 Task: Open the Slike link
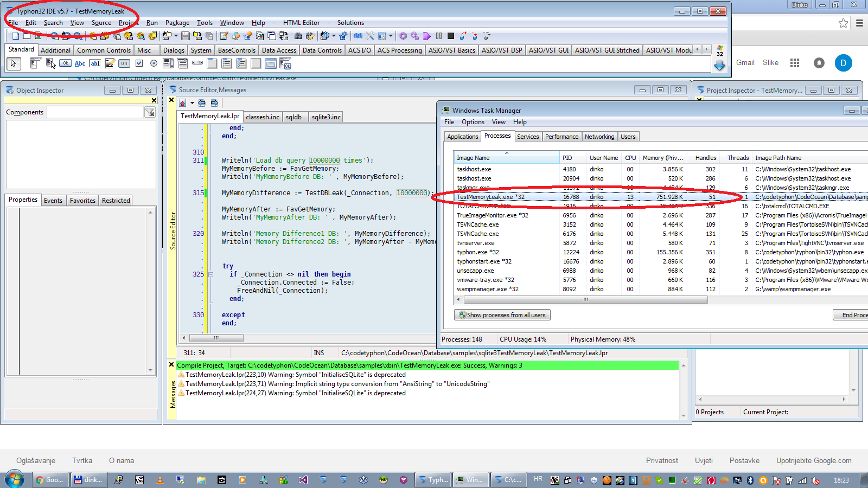click(770, 62)
